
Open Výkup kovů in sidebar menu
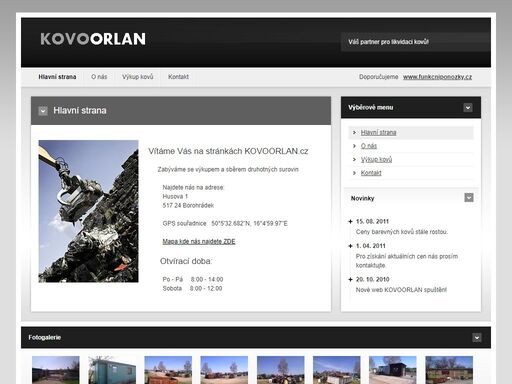coord(376,160)
